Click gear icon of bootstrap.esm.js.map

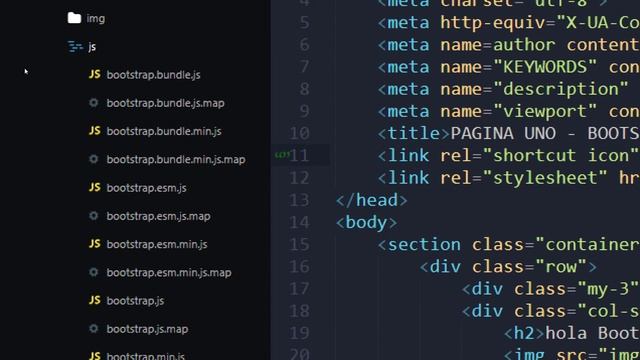pos(94,216)
